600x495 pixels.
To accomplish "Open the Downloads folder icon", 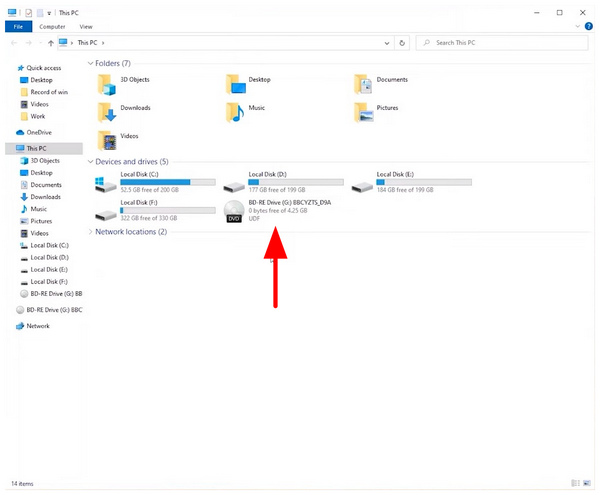I will [x=107, y=111].
